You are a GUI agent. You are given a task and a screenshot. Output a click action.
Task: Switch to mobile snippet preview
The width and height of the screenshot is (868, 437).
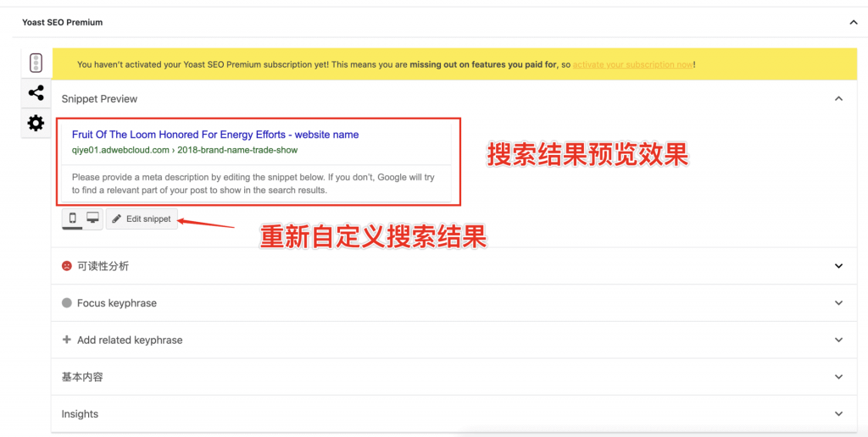tap(73, 218)
